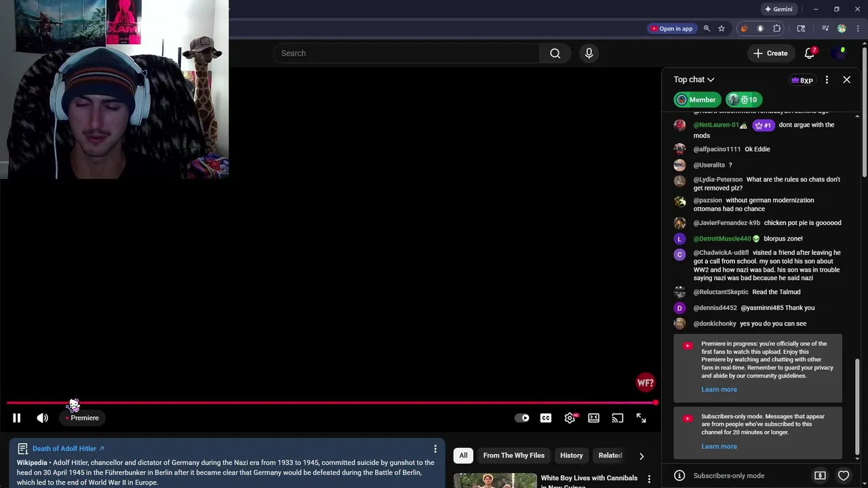Open the Create menu button

pos(770,54)
